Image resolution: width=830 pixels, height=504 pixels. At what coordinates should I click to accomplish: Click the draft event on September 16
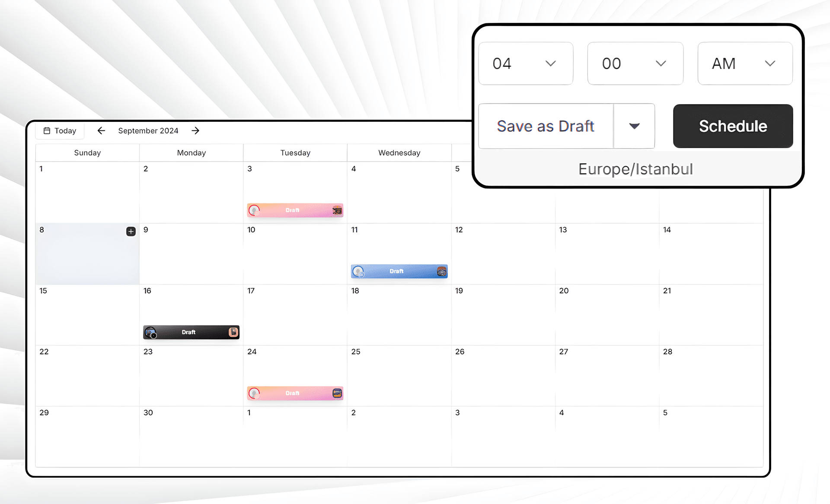coord(190,332)
